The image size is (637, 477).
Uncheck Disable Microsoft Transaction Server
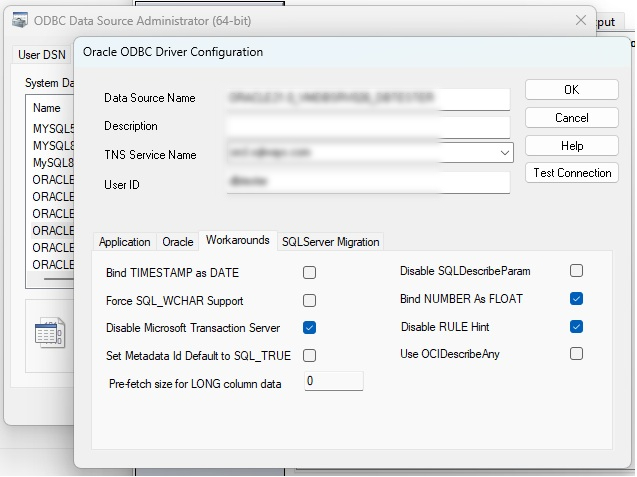coord(310,327)
